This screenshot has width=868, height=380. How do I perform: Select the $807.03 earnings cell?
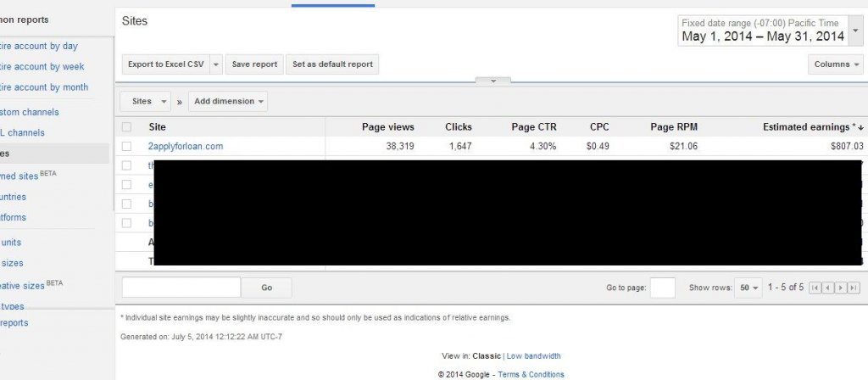pyautogui.click(x=847, y=146)
